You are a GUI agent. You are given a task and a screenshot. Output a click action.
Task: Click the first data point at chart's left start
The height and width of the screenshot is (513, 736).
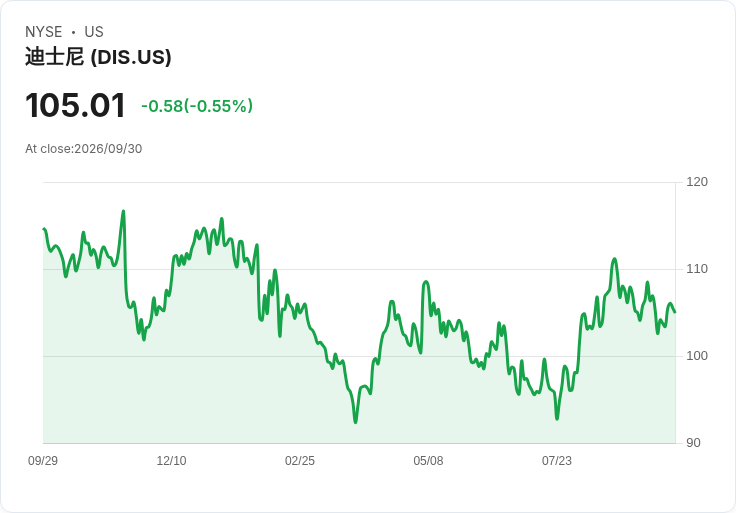pos(44,229)
